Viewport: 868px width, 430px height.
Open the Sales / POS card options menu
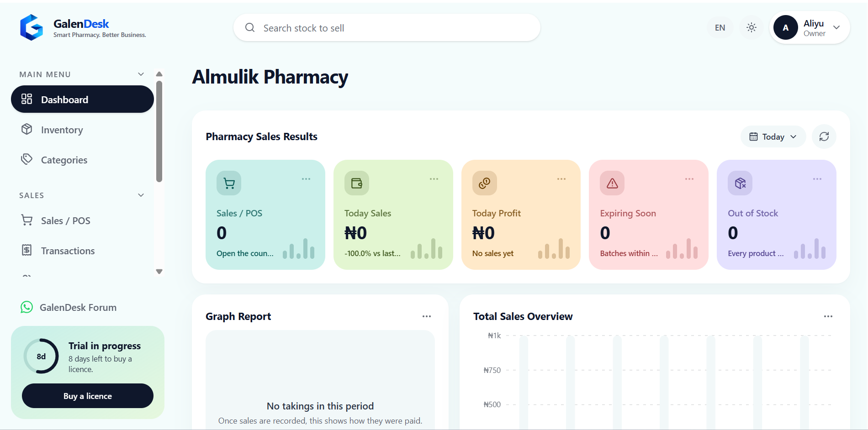(x=306, y=179)
